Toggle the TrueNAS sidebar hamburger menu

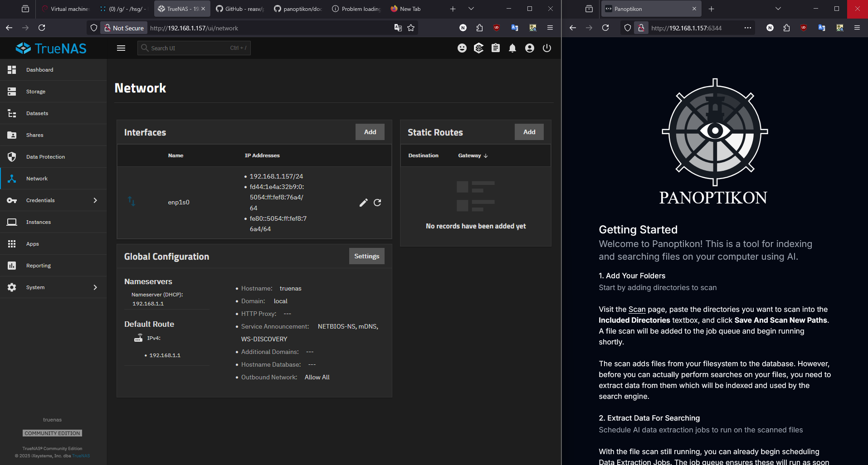point(121,48)
